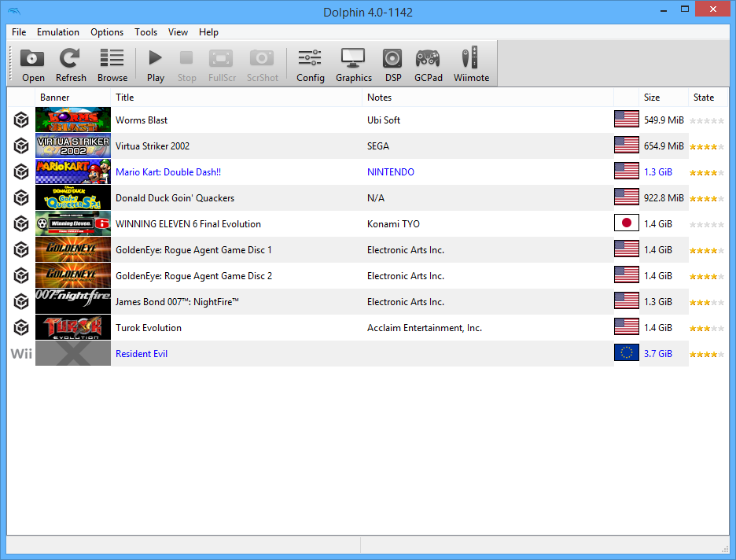Click the 549.9 MiB size value

tap(664, 120)
